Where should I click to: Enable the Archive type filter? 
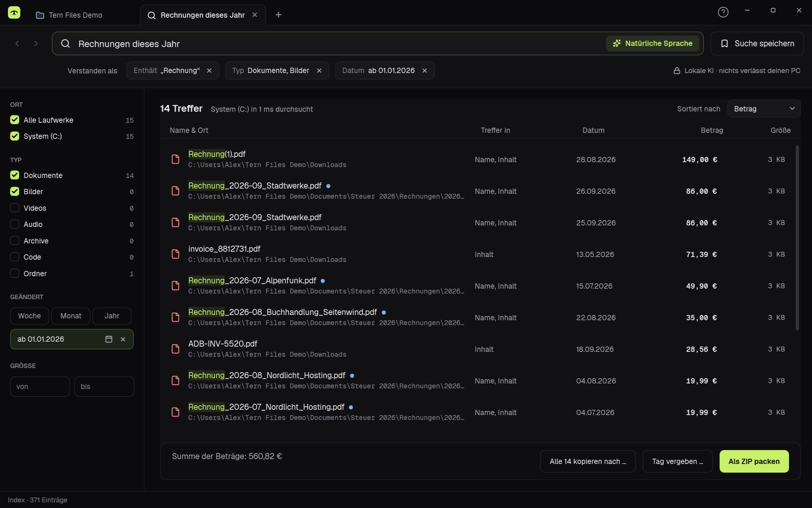(15, 240)
